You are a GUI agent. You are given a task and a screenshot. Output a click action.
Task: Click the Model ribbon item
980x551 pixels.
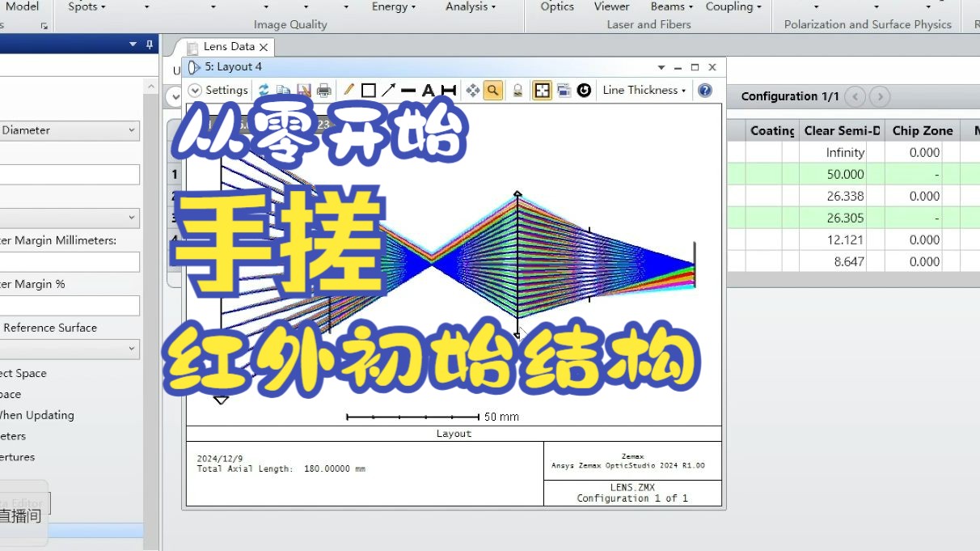(x=22, y=6)
